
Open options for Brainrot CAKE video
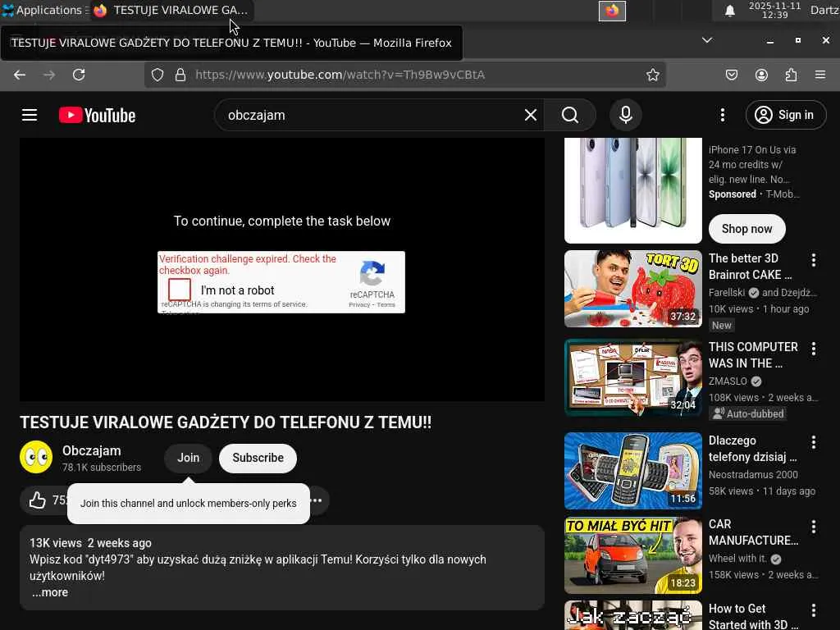pyautogui.click(x=813, y=260)
